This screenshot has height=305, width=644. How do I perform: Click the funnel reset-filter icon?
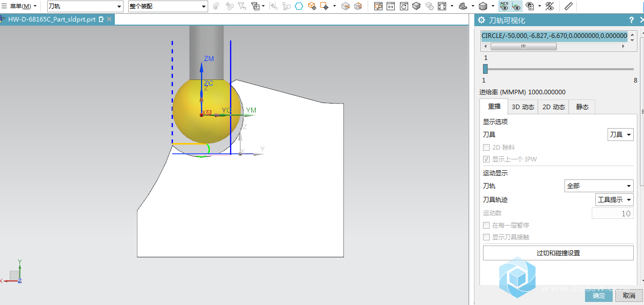(x=242, y=6)
